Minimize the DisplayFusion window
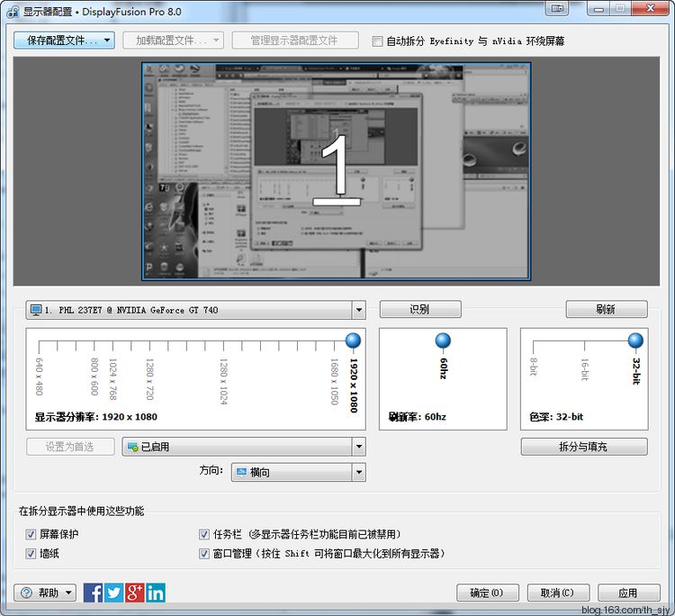The height and width of the screenshot is (616, 675). (598, 8)
